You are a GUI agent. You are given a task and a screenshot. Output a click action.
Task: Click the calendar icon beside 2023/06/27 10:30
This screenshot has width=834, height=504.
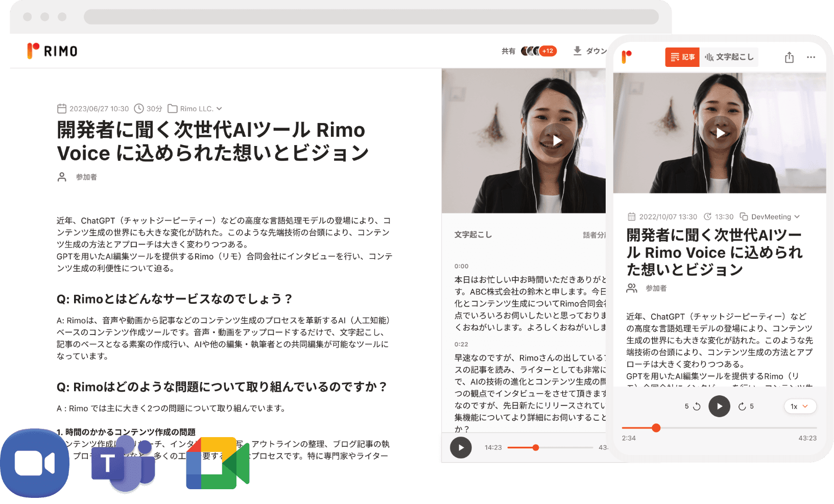click(62, 108)
